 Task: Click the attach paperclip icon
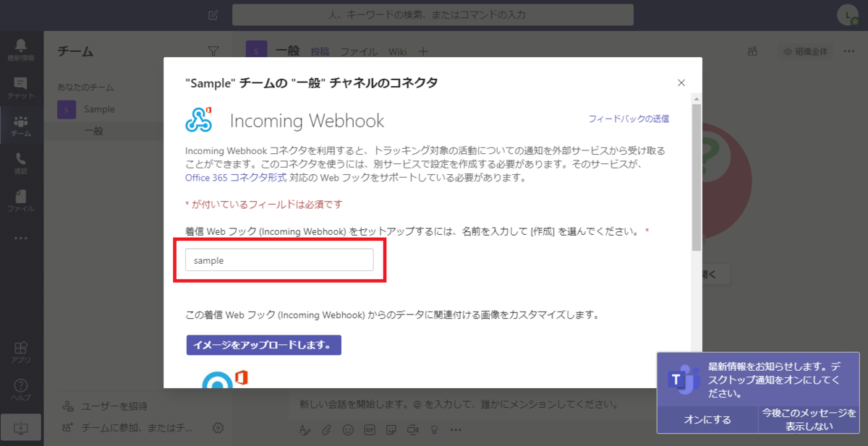tap(326, 429)
